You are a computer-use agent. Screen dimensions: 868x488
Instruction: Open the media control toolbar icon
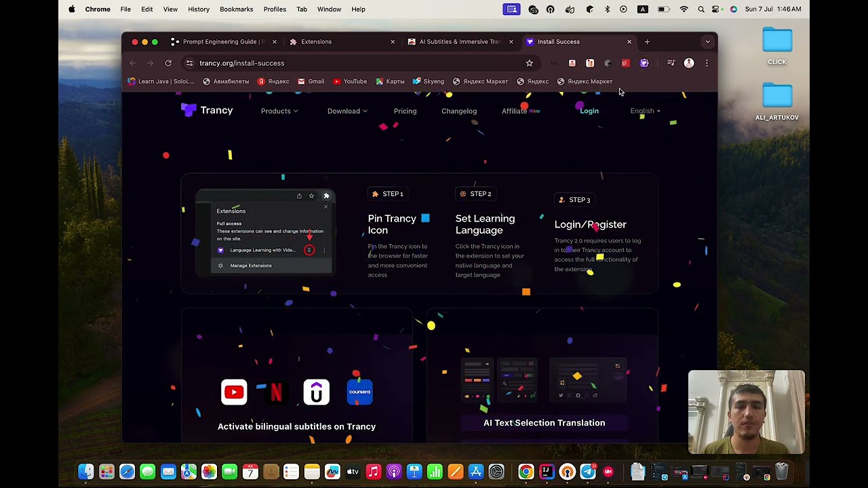pyautogui.click(x=671, y=63)
